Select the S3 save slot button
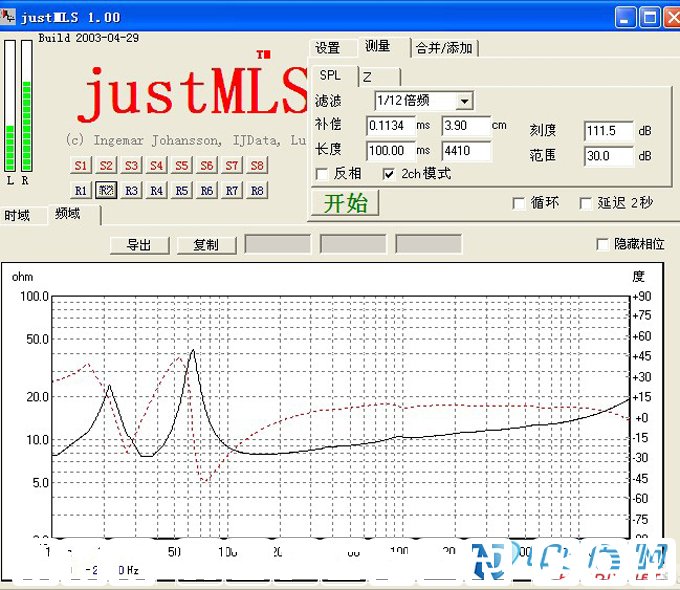 (x=131, y=165)
